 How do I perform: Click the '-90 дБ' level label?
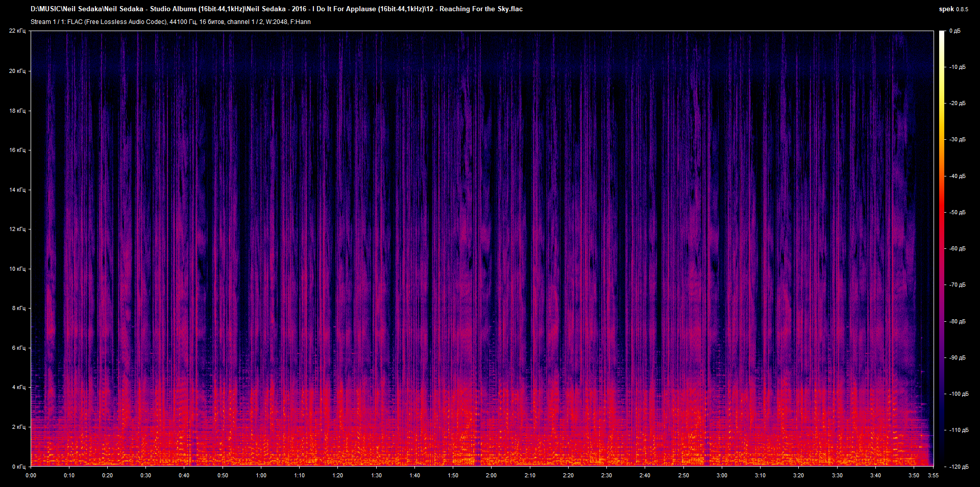coord(957,357)
